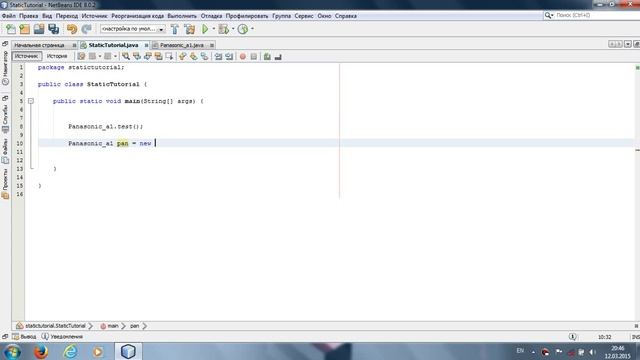Click the Toggle Bookmark icon
640x360 pixels.
tap(204, 57)
